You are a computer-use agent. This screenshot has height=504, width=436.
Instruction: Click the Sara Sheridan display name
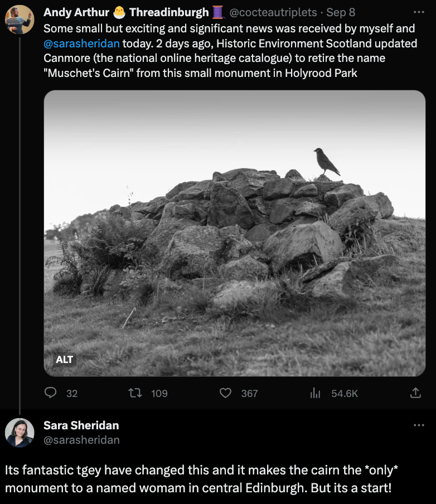click(x=81, y=425)
